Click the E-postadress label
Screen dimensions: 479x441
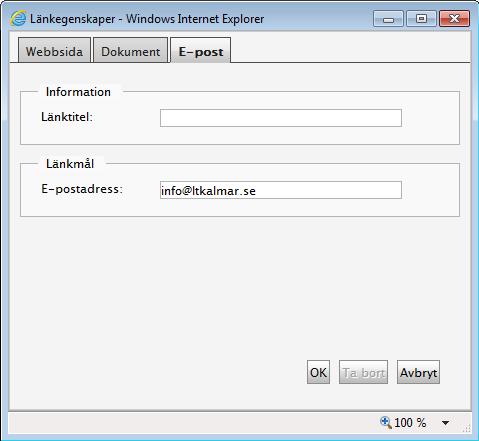[x=82, y=189]
